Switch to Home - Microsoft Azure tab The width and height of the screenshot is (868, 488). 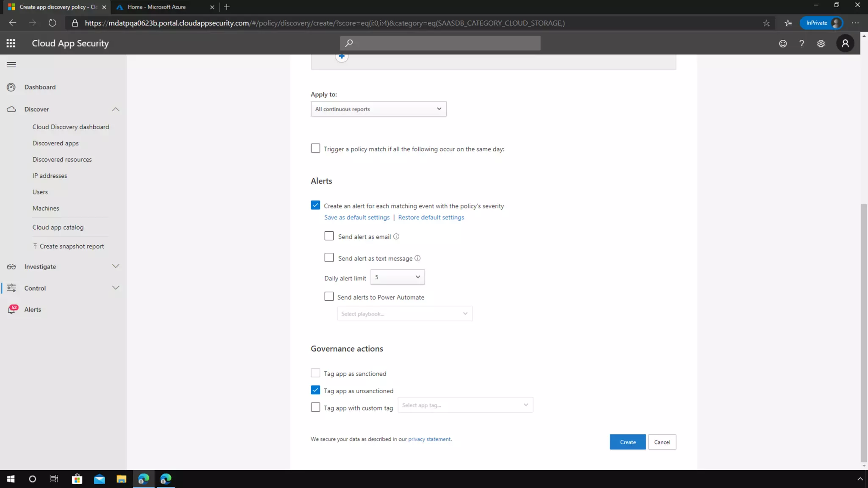157,7
